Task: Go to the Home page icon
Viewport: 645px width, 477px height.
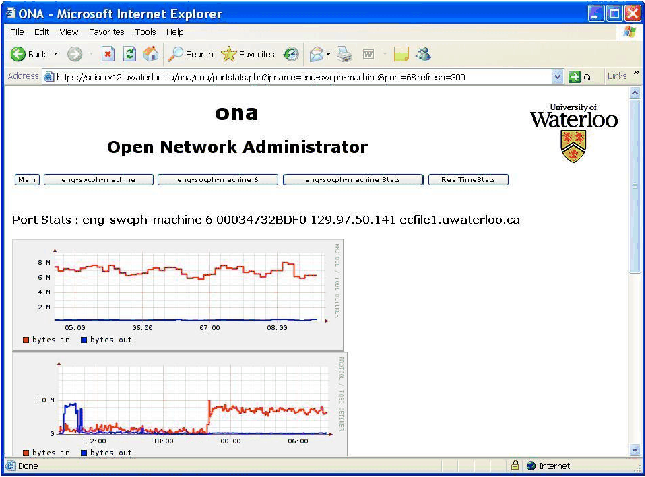Action: 150,54
